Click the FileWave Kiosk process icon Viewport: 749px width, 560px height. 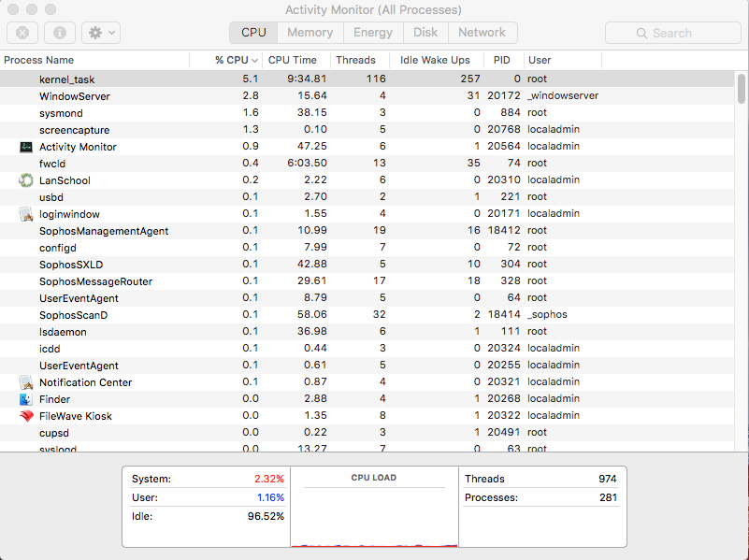tap(26, 416)
